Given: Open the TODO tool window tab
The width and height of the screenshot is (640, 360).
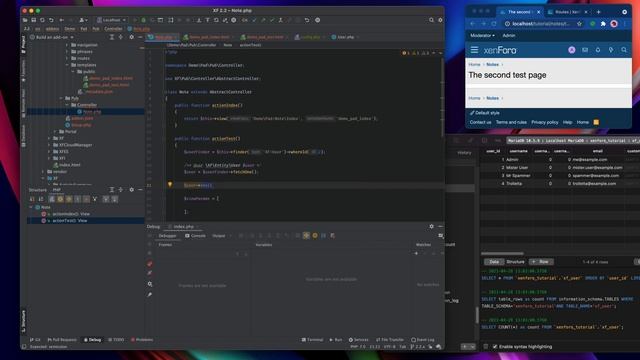Looking at the screenshot, I should click(116, 340).
